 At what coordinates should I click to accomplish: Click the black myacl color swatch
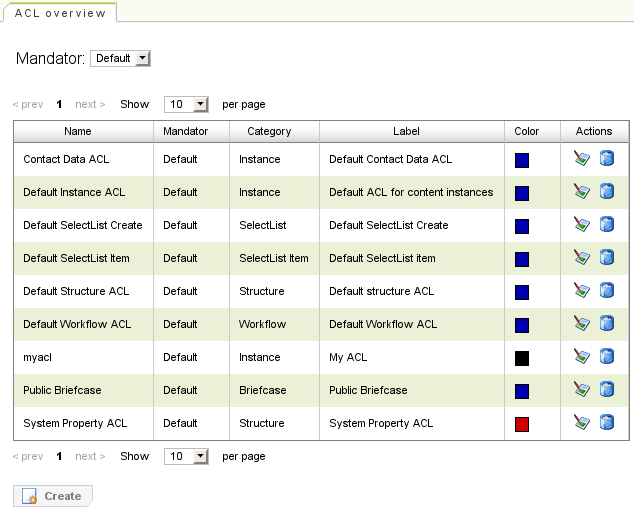522,358
